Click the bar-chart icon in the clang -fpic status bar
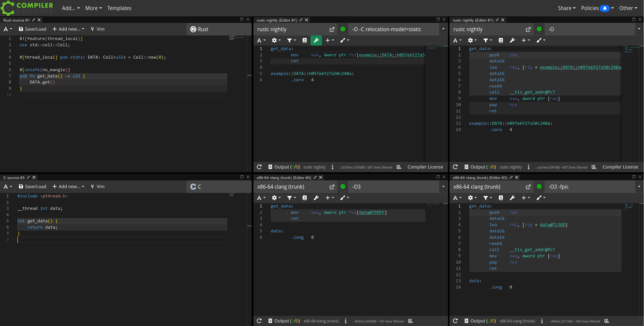This screenshot has width=644, height=326. [x=607, y=321]
